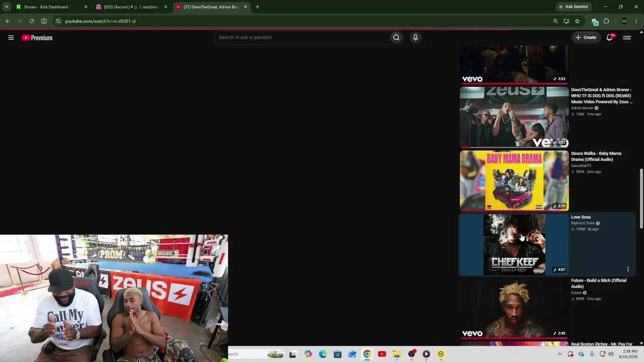Open File Explorer on taskbar
This screenshot has height=362, width=644.
click(396, 354)
